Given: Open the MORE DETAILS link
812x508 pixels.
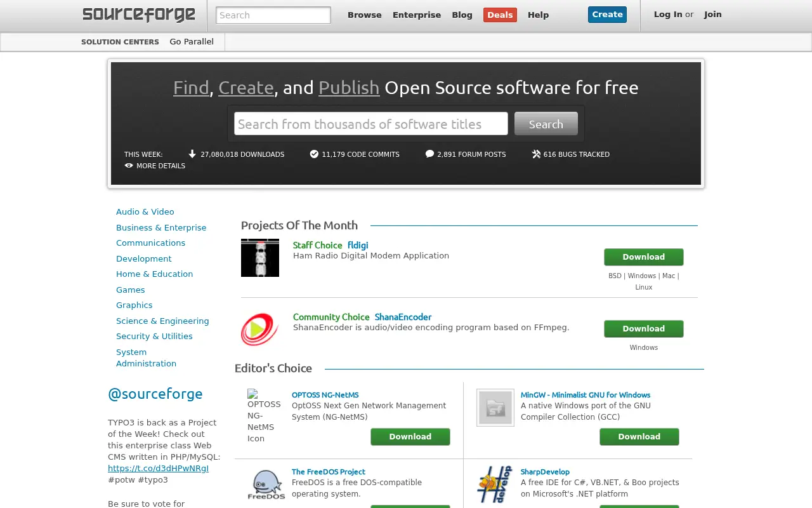Looking at the screenshot, I should tap(160, 166).
